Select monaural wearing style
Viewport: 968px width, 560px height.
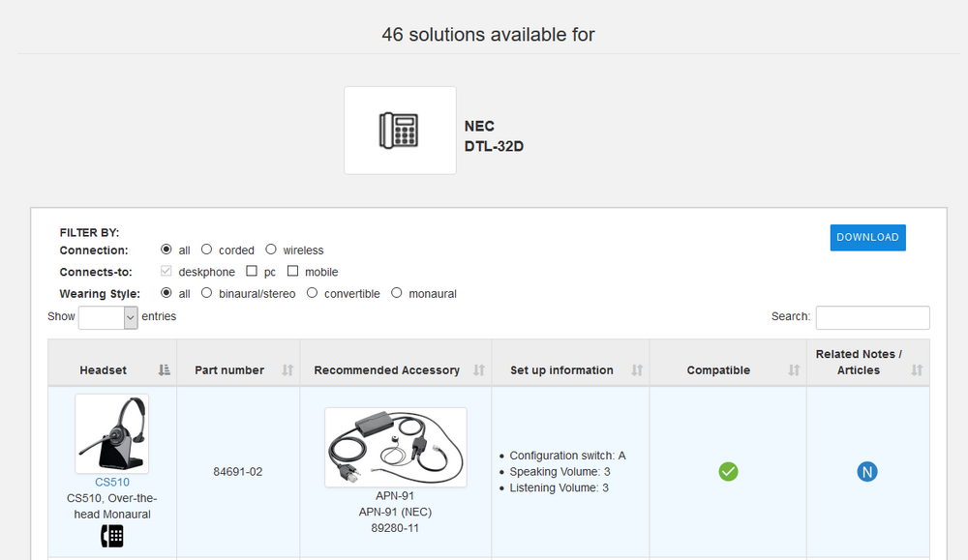click(x=396, y=292)
